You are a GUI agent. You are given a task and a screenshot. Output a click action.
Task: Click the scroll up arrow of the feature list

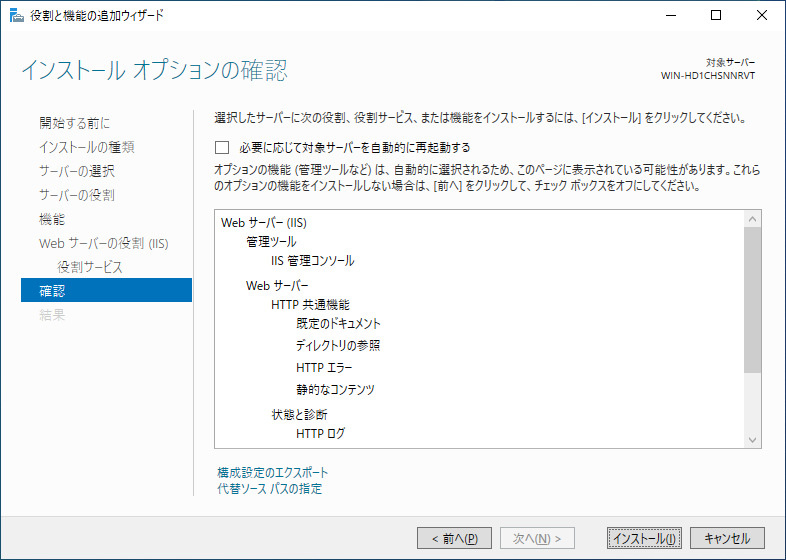[x=752, y=219]
